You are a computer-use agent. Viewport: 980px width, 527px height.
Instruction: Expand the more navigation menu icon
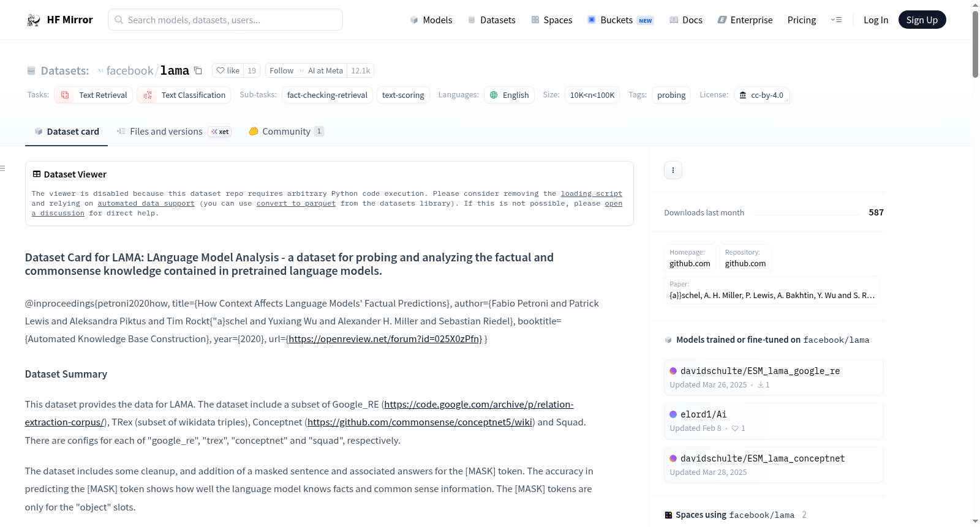coord(836,20)
